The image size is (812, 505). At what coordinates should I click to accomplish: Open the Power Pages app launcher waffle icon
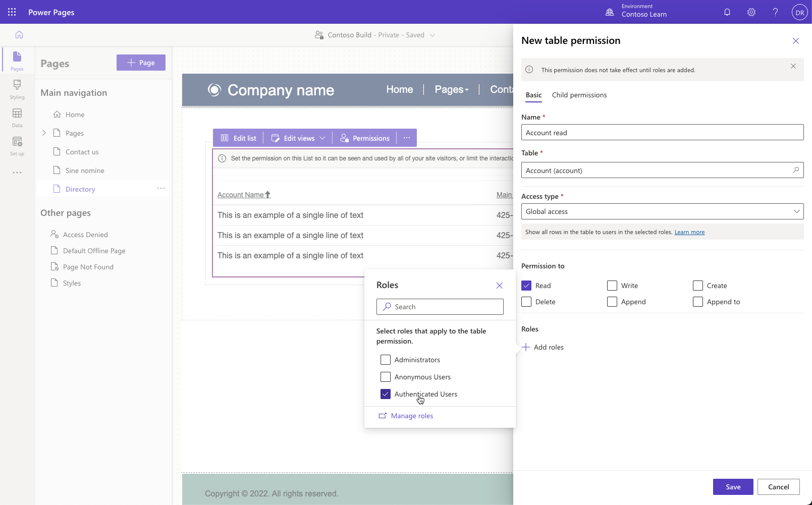pos(11,12)
